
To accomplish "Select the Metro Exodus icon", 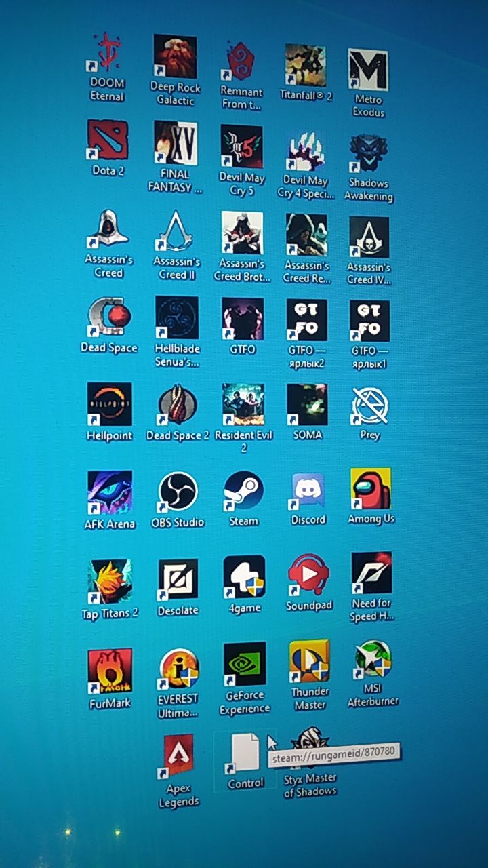I will (368, 69).
